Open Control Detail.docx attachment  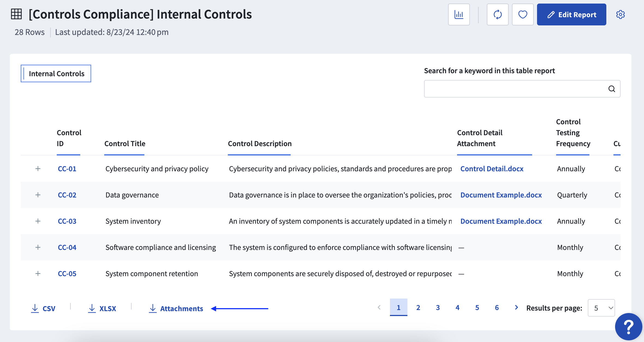coord(492,169)
